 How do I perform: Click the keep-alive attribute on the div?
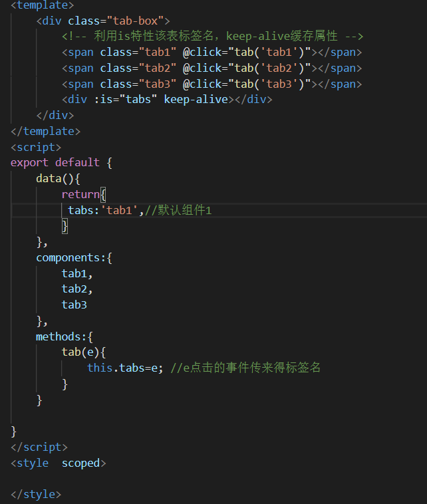click(196, 99)
